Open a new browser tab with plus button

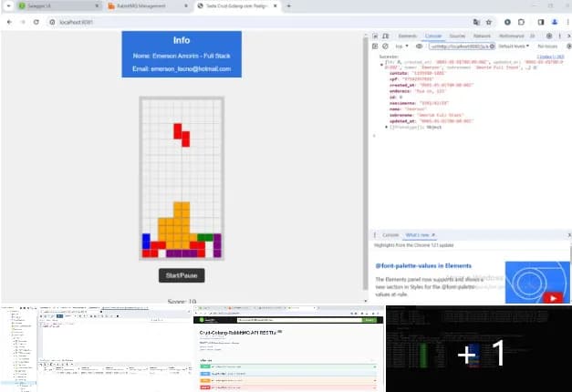click(x=288, y=5)
